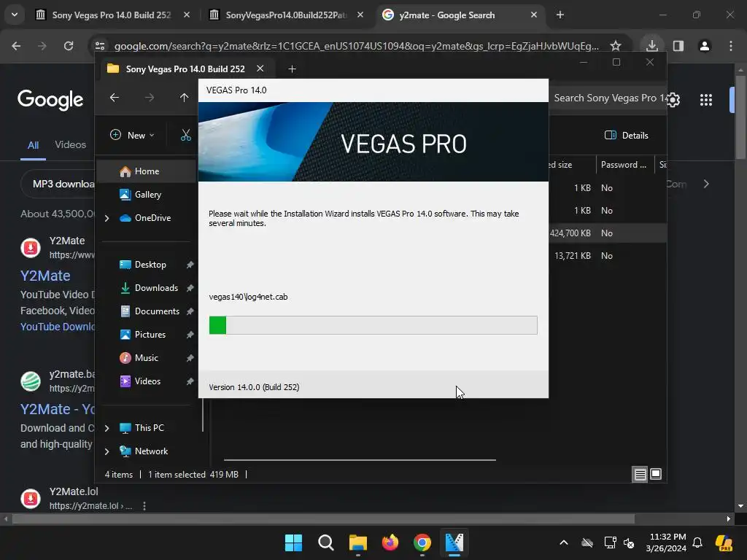Open a new Chrome tab
The image size is (747, 560).
(560, 15)
